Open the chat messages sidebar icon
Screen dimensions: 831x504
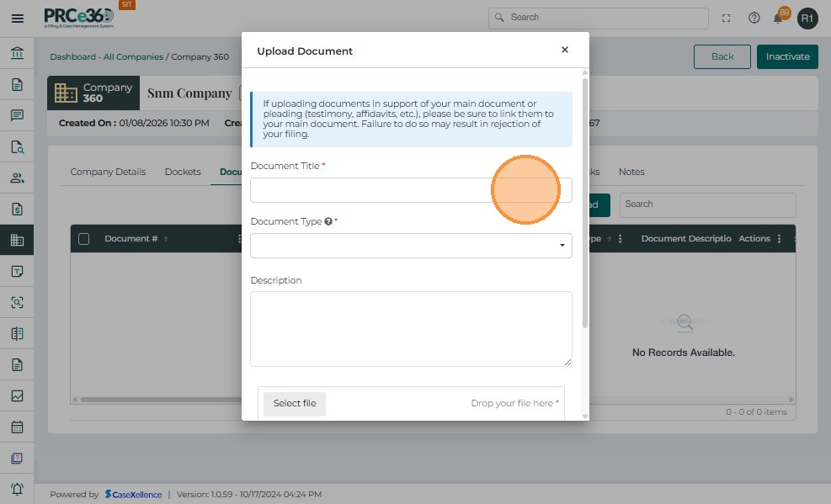[17, 115]
